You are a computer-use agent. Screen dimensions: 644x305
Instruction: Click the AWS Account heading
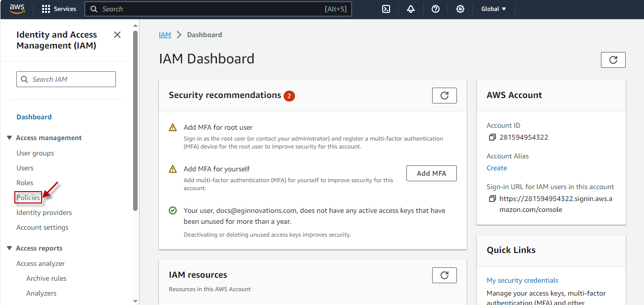[x=514, y=95]
